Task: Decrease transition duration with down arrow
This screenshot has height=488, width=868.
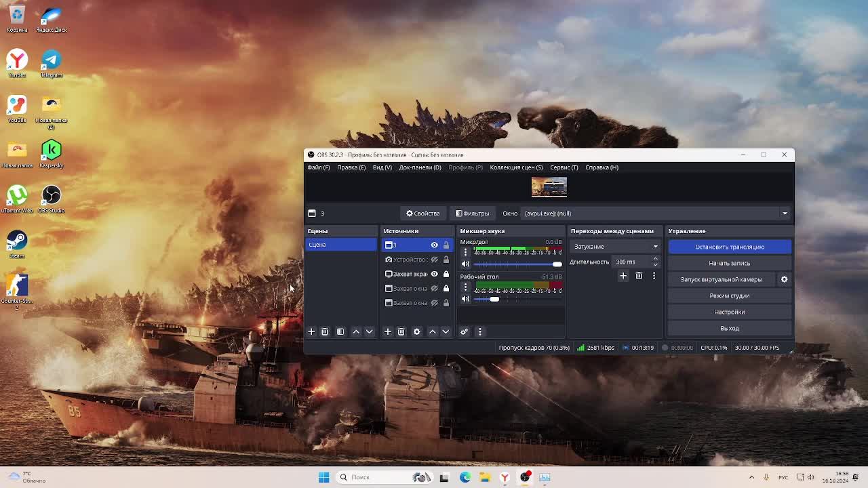Action: click(655, 265)
